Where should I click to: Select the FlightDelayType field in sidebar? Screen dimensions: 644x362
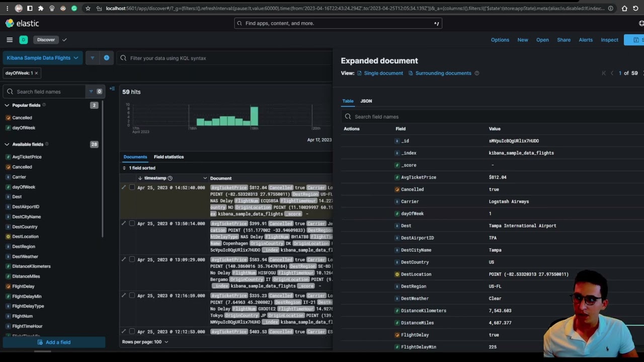[x=28, y=306]
